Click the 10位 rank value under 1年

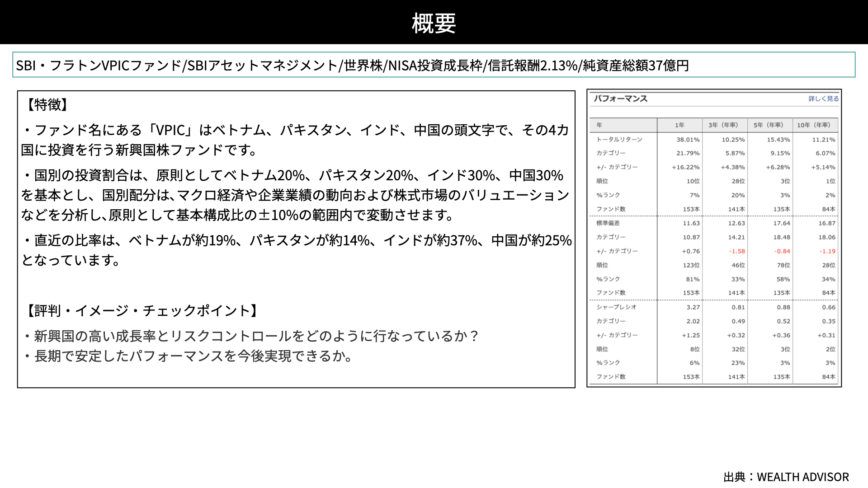point(693,181)
